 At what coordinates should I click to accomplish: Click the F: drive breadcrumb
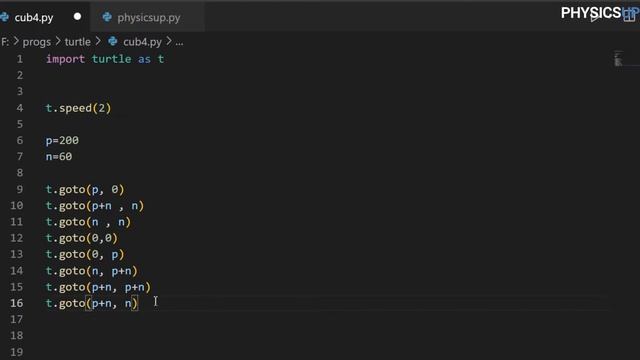5,42
